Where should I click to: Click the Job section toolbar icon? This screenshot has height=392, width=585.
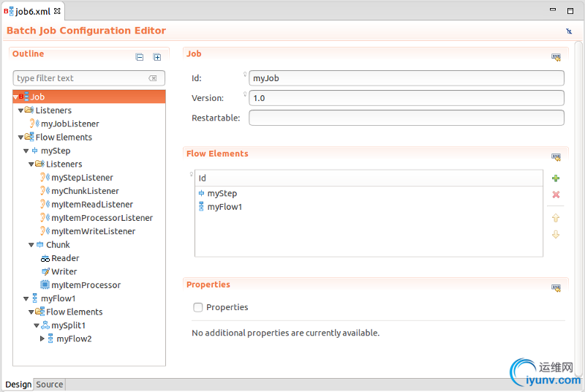556,57
